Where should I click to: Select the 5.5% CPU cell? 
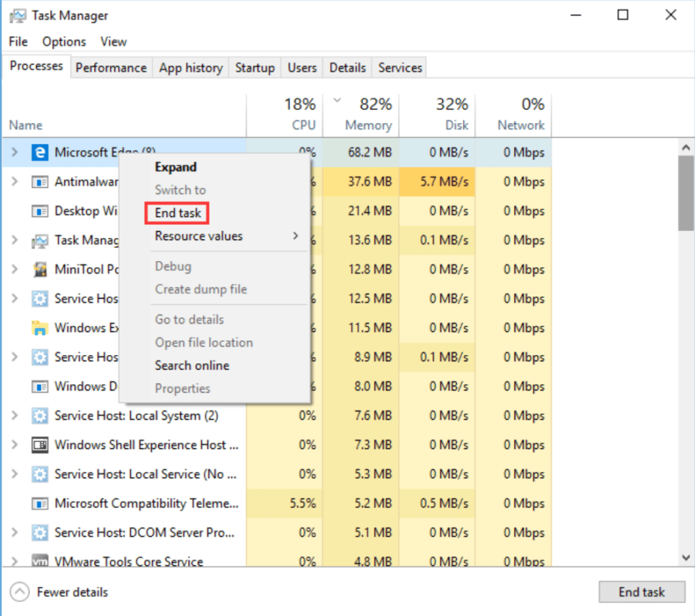284,503
